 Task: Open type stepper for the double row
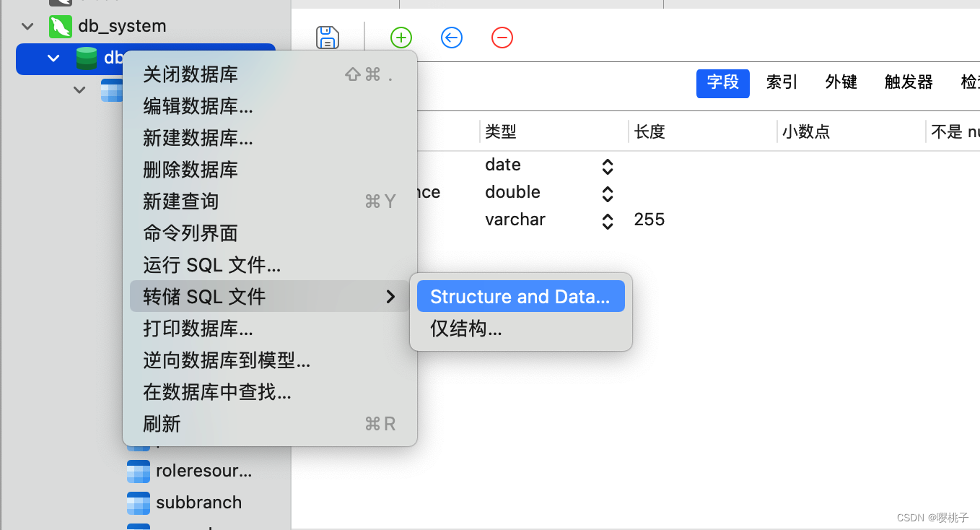pyautogui.click(x=608, y=194)
